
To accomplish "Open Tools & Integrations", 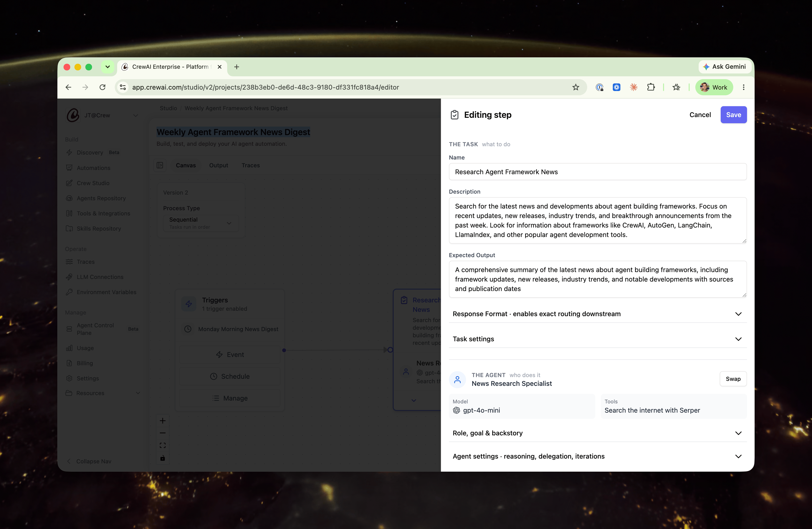I will [x=103, y=213].
